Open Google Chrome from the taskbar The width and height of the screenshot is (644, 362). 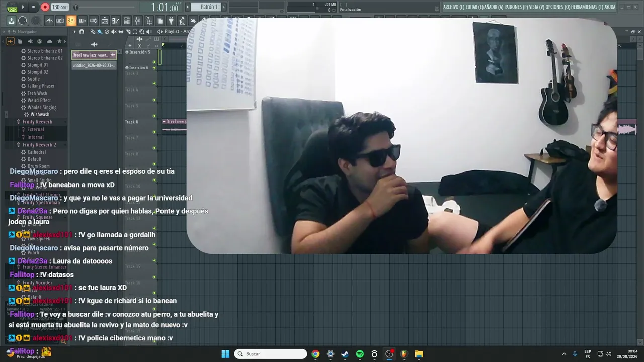(315, 354)
